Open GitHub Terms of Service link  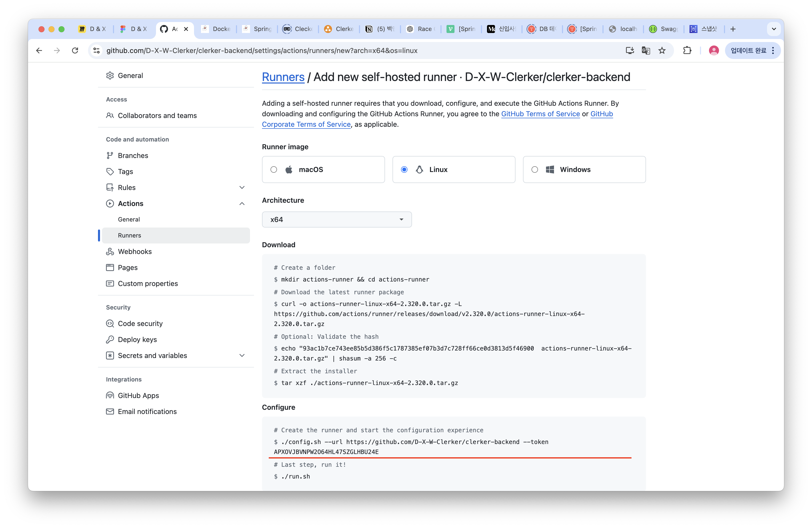tap(540, 114)
